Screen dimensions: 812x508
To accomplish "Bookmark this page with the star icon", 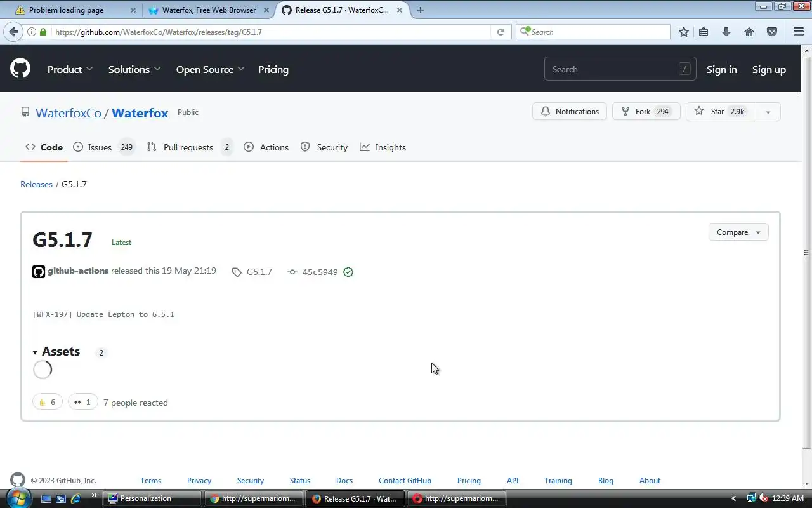I will pos(683,32).
